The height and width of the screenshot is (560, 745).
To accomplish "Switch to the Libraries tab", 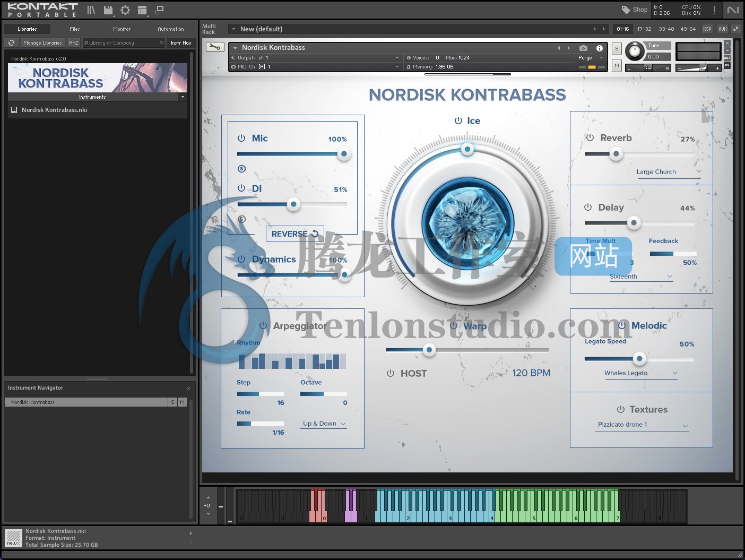I will coord(27,29).
